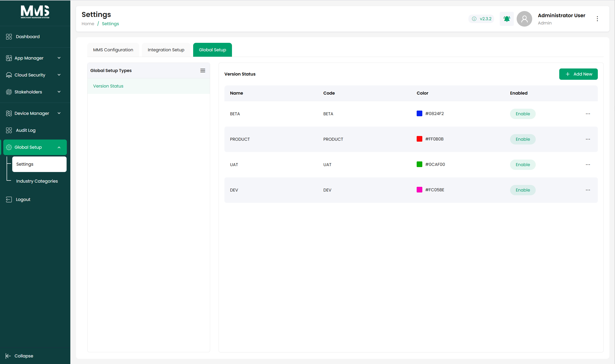Viewport: 615px width, 364px height.
Task: Switch to the Integration Setup tab
Action: click(x=166, y=50)
